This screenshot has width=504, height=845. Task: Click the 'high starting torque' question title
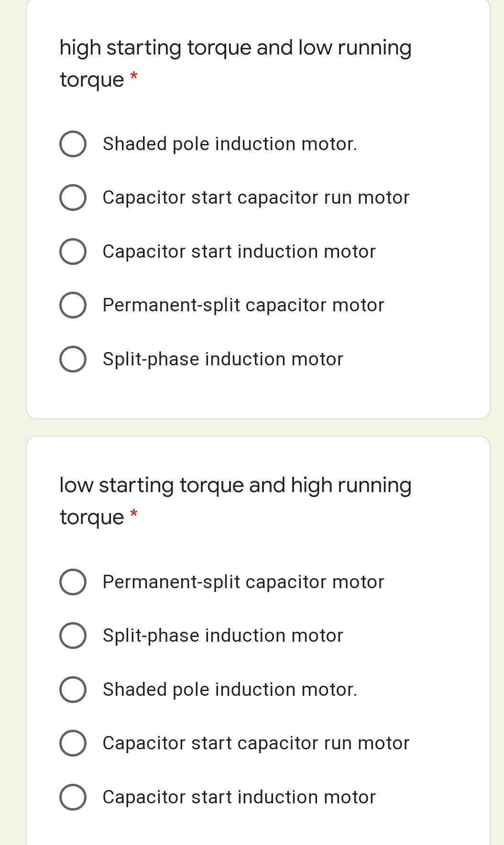235,64
